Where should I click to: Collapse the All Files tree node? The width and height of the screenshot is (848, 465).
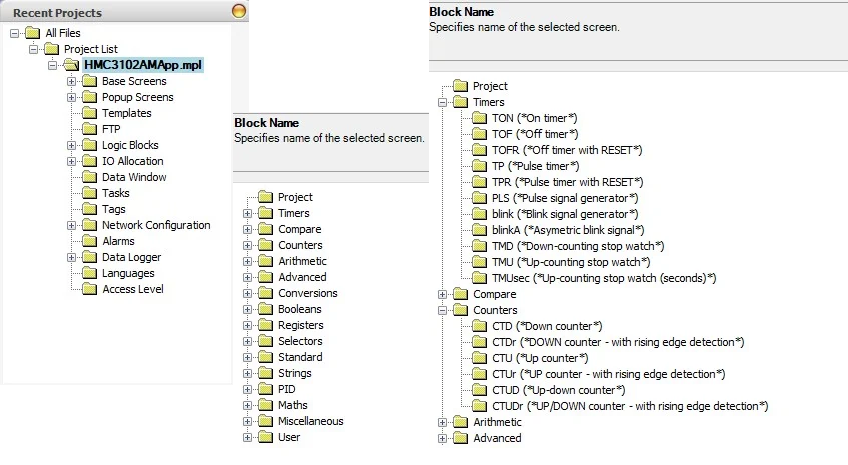[15, 34]
